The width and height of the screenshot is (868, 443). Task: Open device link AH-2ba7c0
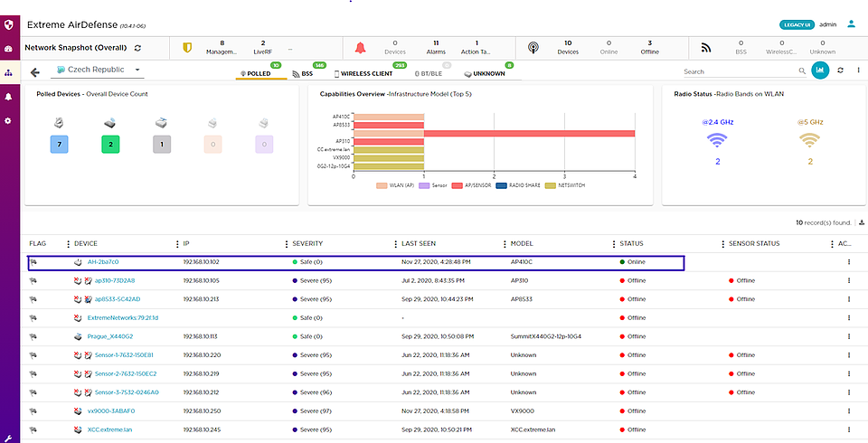pos(103,262)
